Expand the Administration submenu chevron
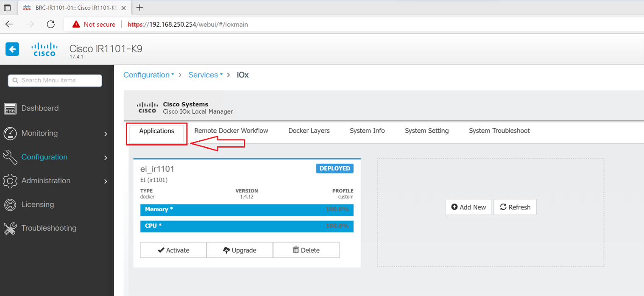Screen dimensions: 644x296 coord(106,182)
